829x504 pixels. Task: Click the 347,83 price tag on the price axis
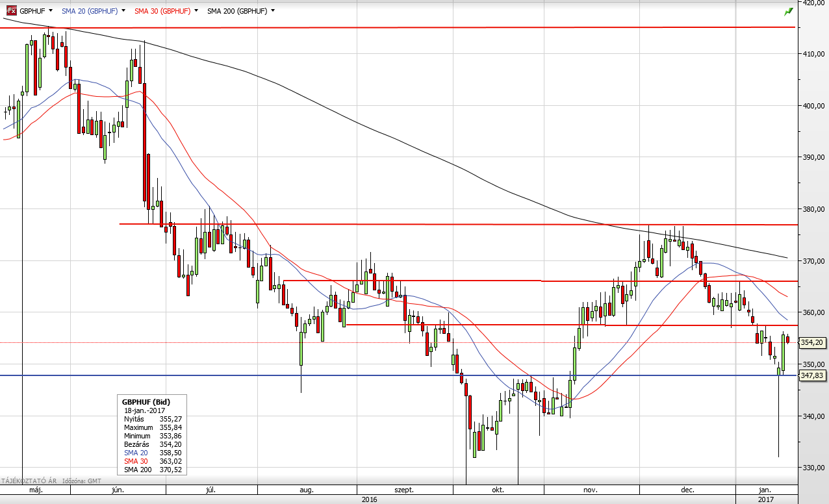(x=813, y=375)
